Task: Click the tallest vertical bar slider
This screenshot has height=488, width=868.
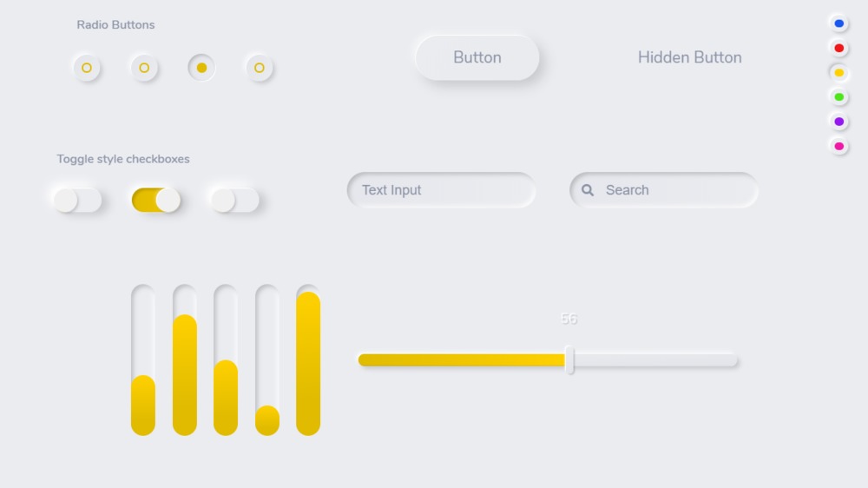Action: (x=308, y=363)
